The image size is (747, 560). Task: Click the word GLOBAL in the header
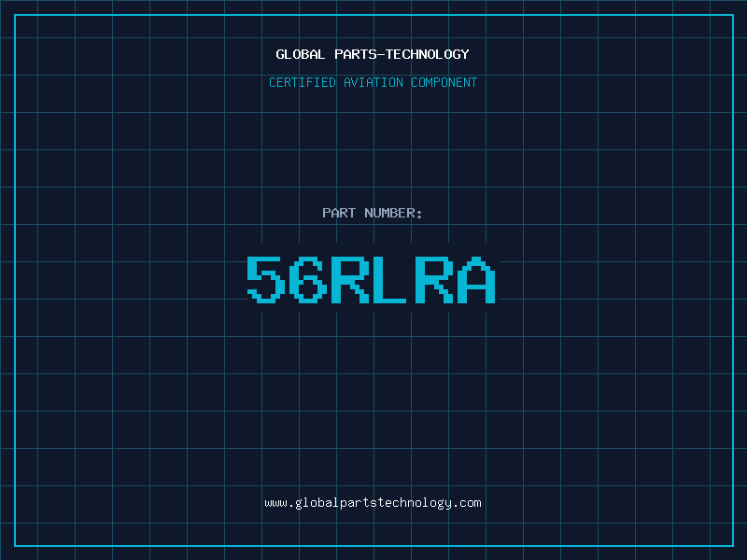pos(301,54)
